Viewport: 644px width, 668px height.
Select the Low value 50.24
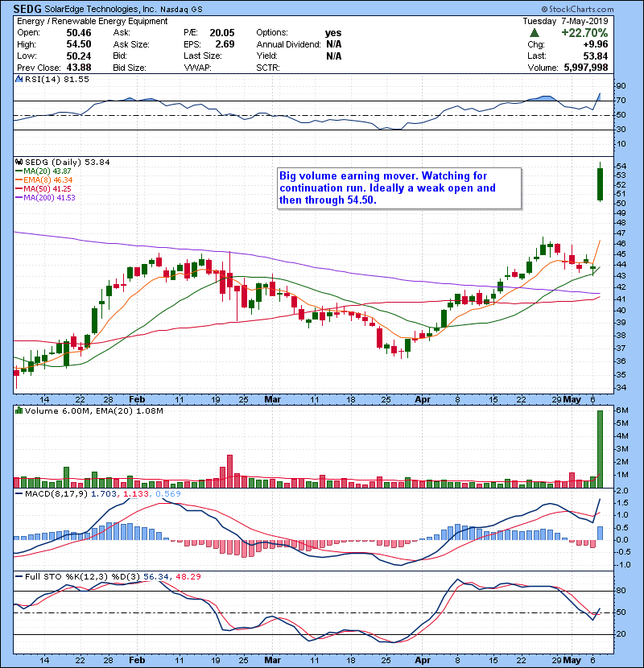pyautogui.click(x=79, y=56)
